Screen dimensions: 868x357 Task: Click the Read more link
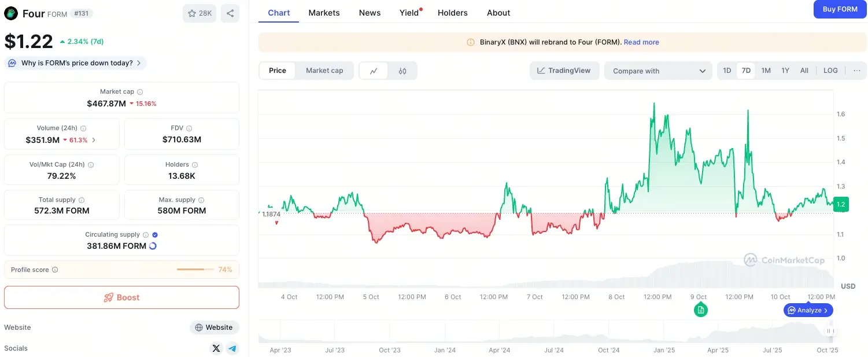pos(641,42)
